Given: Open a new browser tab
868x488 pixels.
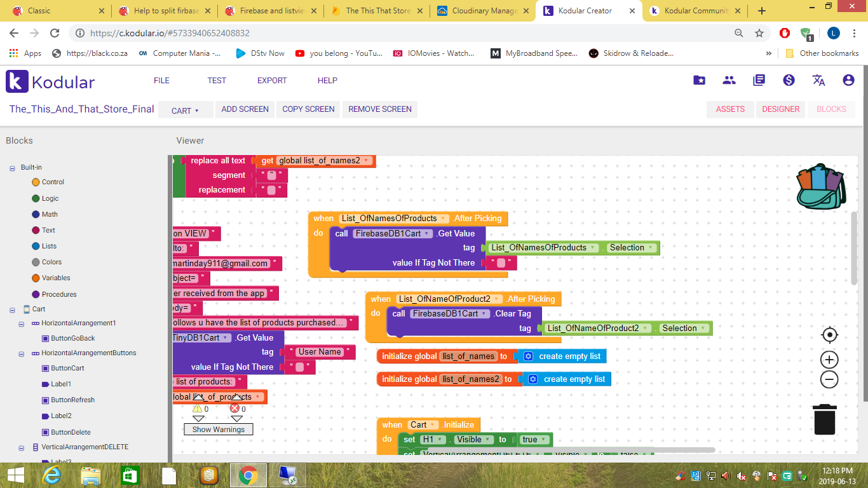Looking at the screenshot, I should point(762,11).
